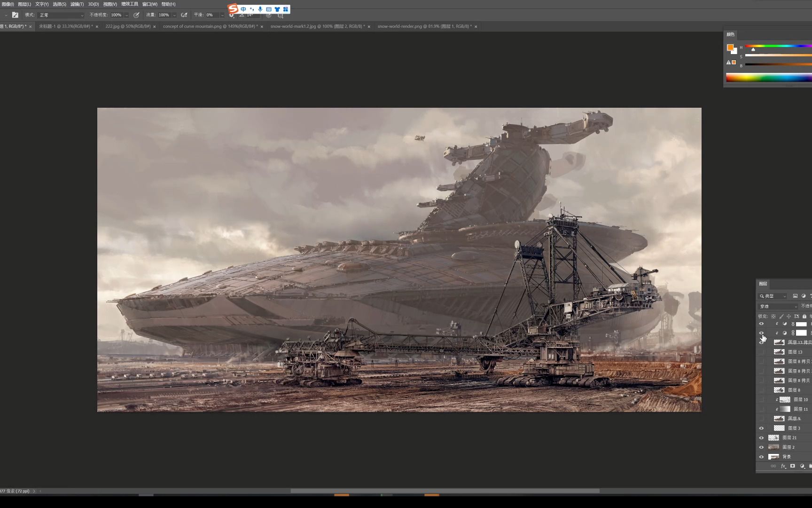Click the Sogou input method S logo
The width and height of the screenshot is (812, 508).
coord(233,9)
